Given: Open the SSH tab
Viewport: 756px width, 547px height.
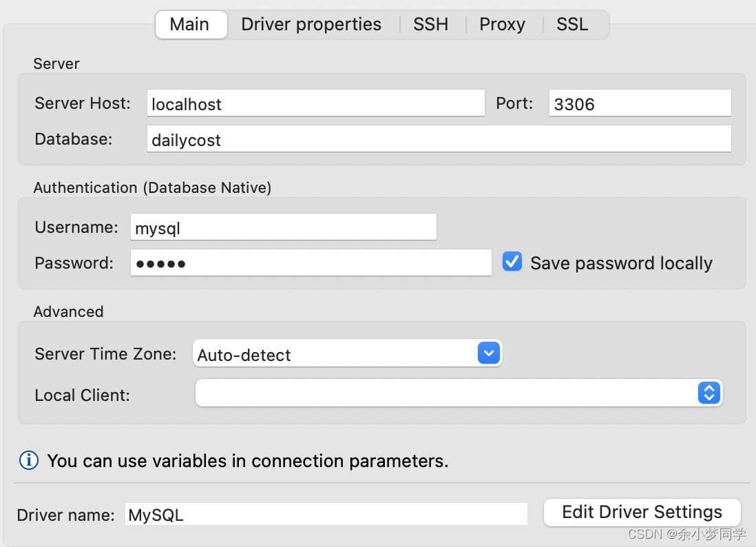Looking at the screenshot, I should click(430, 25).
